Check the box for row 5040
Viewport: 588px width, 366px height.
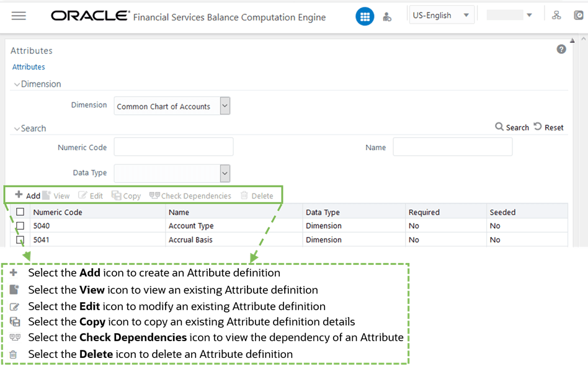point(20,226)
